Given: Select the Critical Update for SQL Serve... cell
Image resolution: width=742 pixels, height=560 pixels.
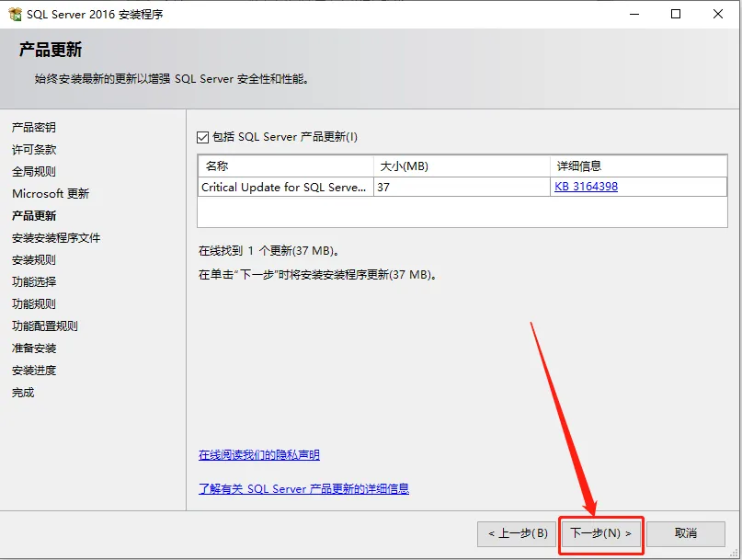Looking at the screenshot, I should click(x=286, y=187).
